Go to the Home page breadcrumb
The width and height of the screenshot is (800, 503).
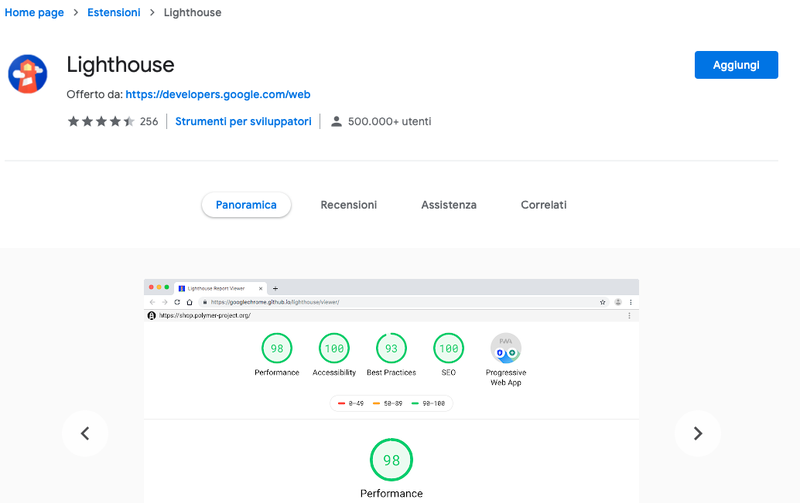(34, 12)
